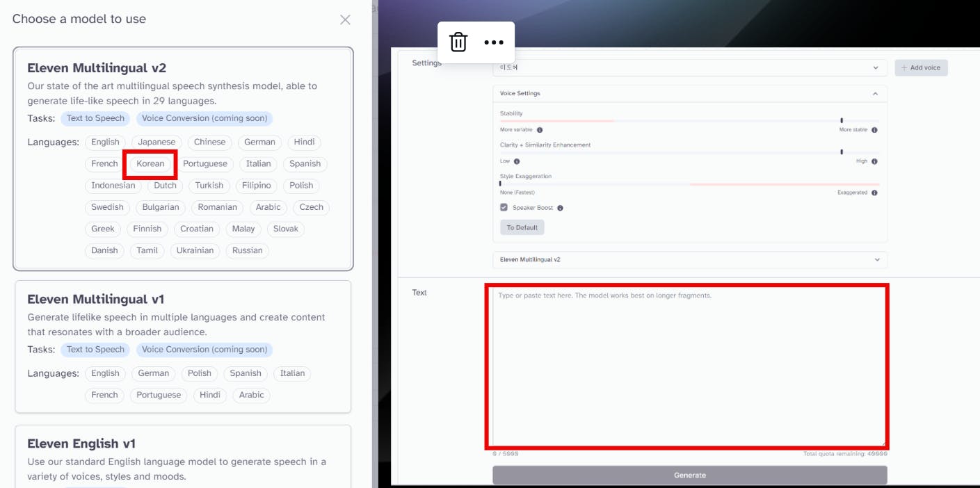The height and width of the screenshot is (488, 980).
Task: Open the three-dot more options menu
Action: 494,42
